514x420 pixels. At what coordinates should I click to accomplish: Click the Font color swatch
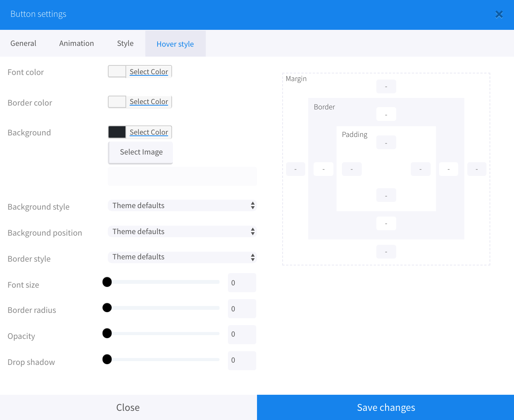pos(117,72)
